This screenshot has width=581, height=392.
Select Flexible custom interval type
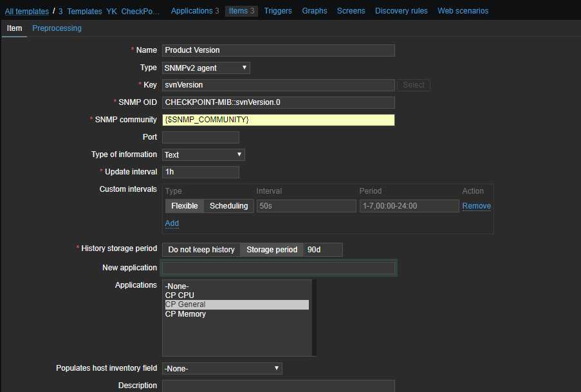[x=185, y=206]
